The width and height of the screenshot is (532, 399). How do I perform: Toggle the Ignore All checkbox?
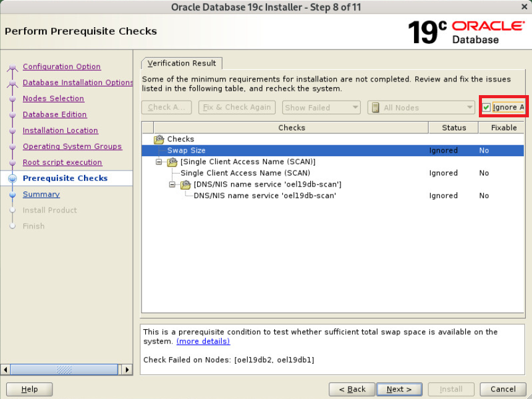(486, 107)
